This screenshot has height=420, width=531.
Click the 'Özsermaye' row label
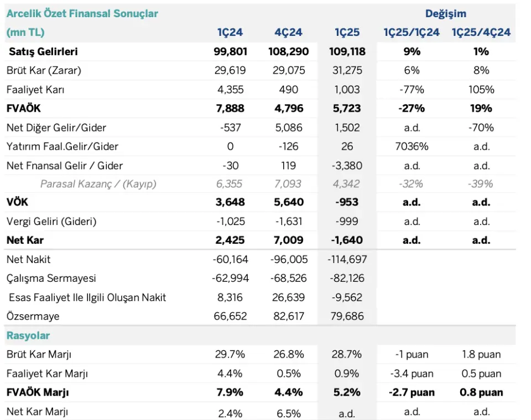(x=33, y=317)
